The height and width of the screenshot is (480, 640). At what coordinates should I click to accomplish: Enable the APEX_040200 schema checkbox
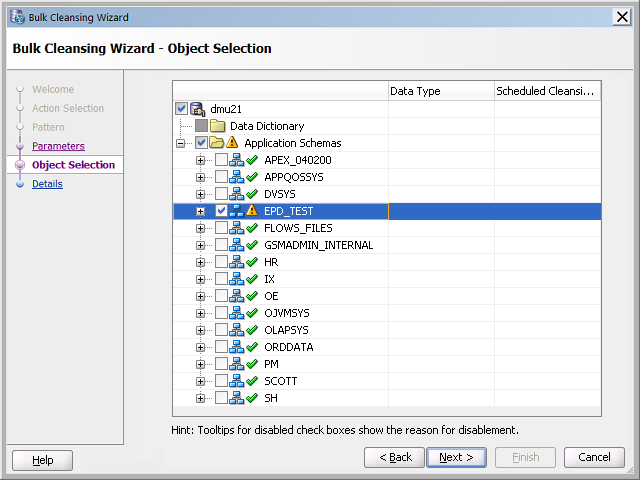tap(221, 160)
